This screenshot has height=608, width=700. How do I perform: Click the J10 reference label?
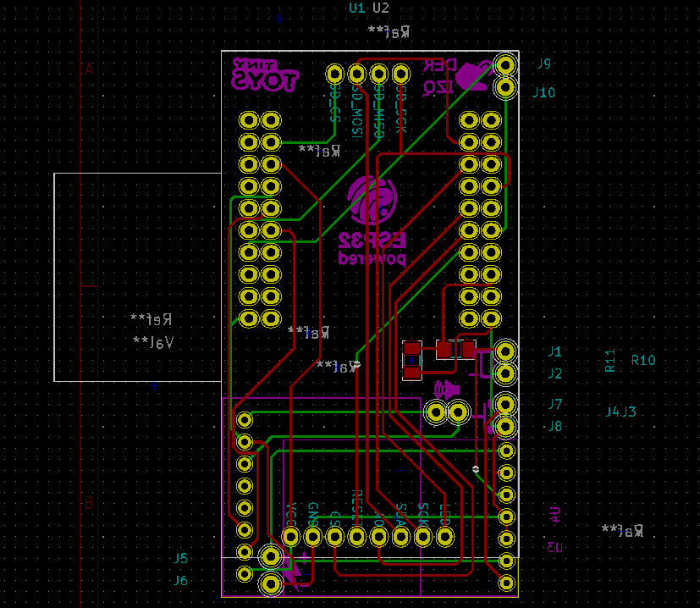click(543, 92)
